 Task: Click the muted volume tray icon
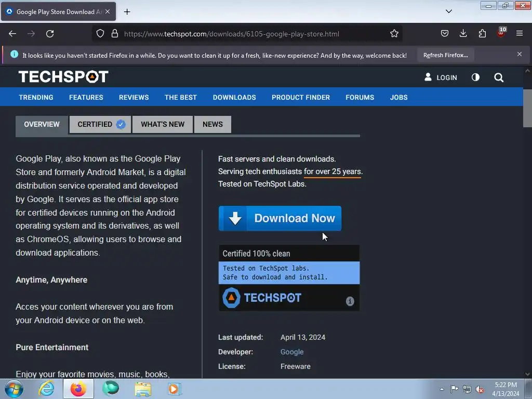[480, 389]
